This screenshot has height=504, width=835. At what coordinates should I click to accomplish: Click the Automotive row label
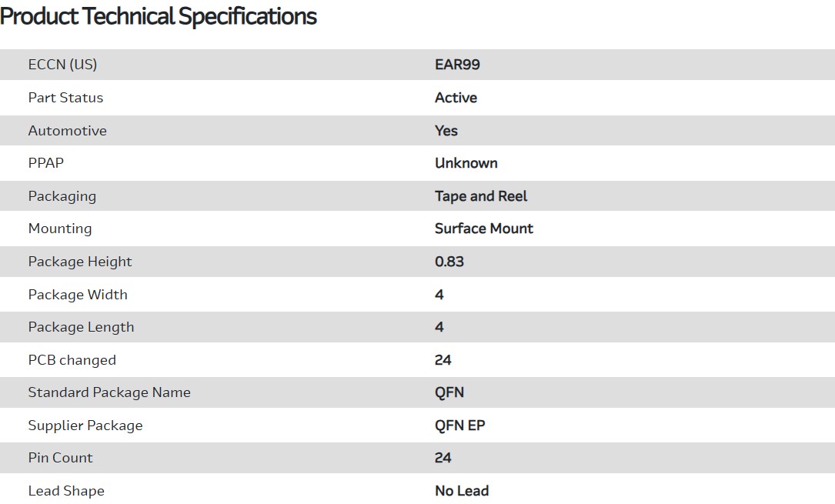[67, 131]
